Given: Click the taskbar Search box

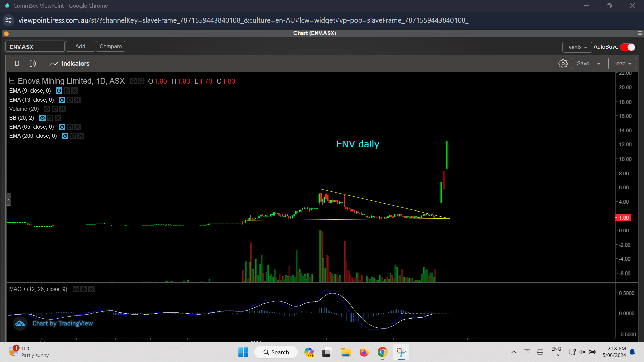Looking at the screenshot, I should (276, 352).
